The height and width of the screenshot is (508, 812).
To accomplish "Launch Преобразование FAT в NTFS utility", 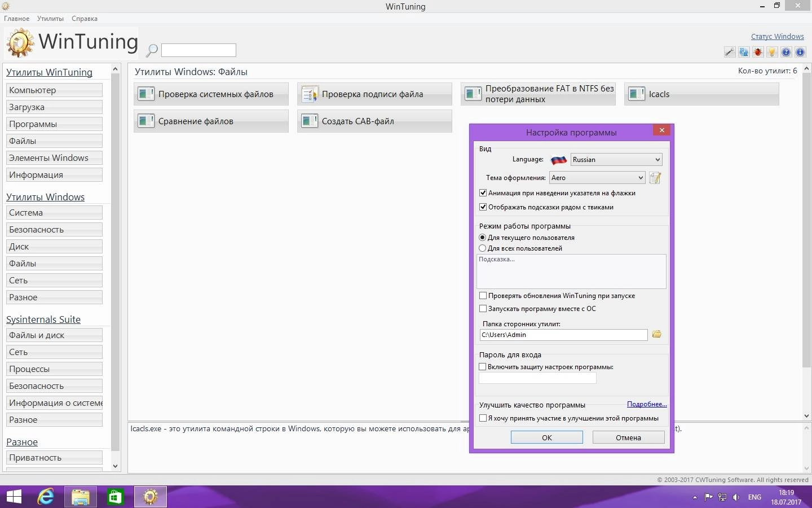I will [538, 94].
